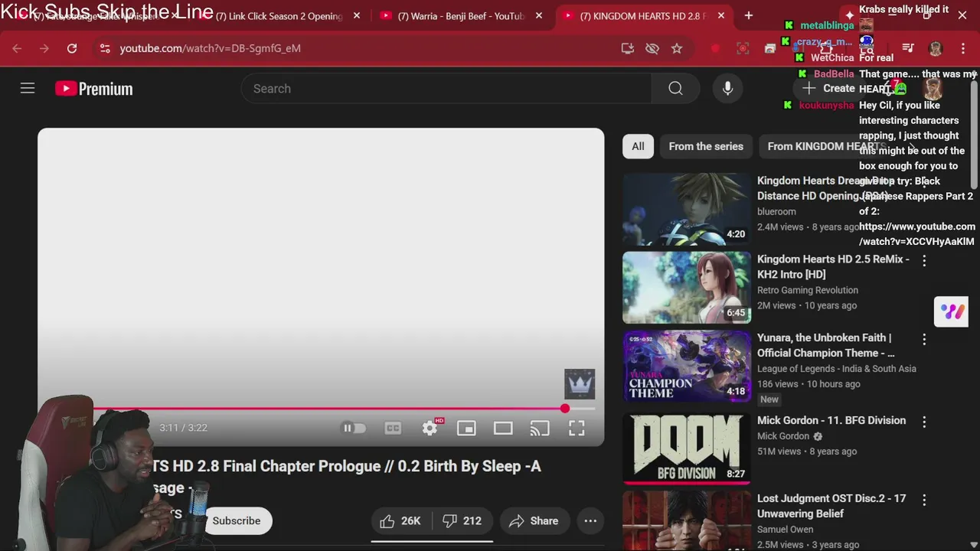Open Yunara Champion Theme thumbnail

click(687, 366)
